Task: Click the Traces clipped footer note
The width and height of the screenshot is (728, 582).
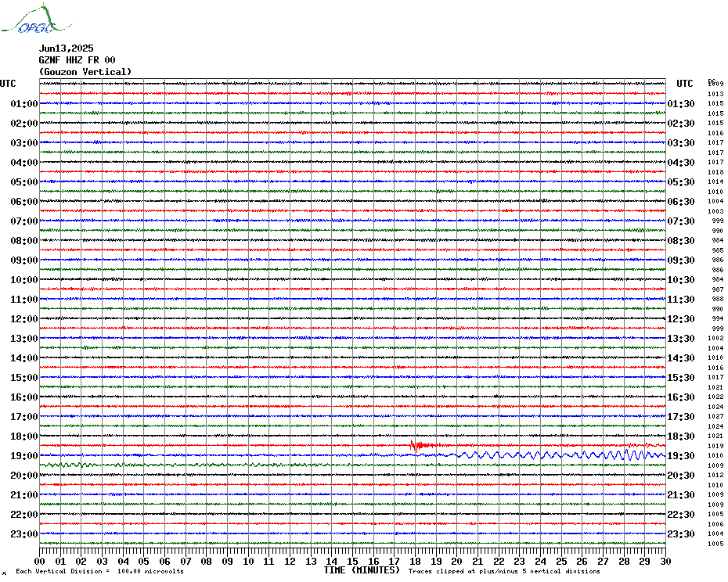Action: pos(504,571)
